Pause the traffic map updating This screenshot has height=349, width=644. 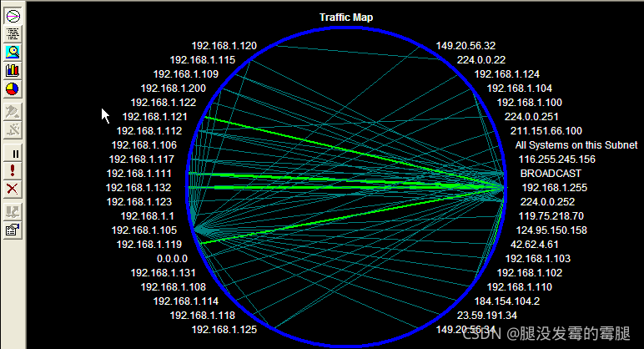pos(13,154)
